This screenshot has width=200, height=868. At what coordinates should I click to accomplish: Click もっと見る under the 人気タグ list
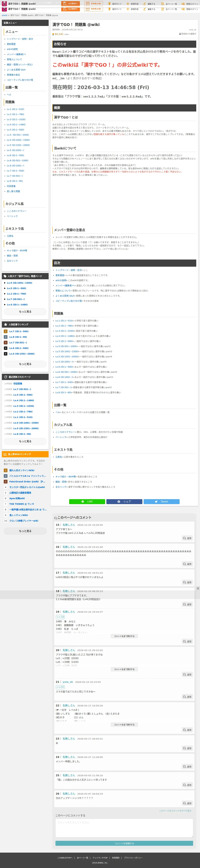[x=25, y=312]
